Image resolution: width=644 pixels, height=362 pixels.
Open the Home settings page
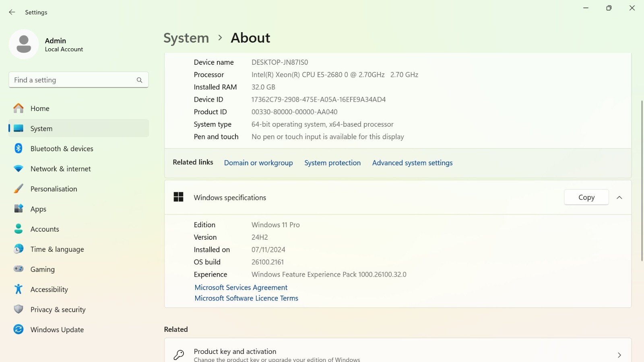point(78,108)
